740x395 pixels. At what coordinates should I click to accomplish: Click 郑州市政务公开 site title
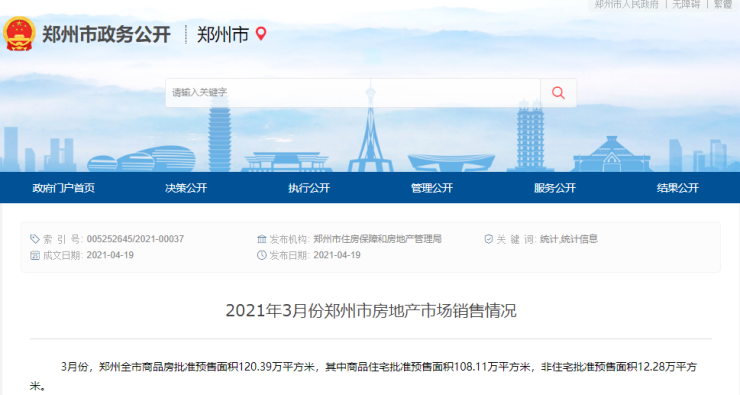106,34
